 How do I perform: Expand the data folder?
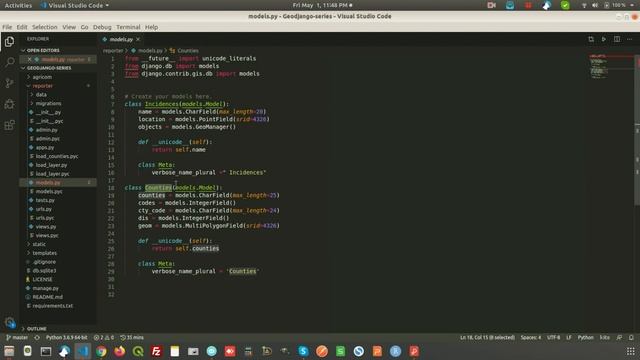[x=58, y=94]
